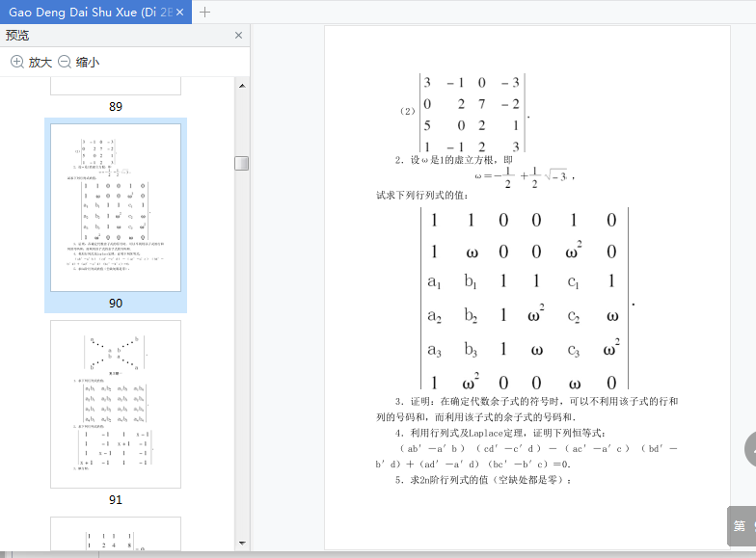This screenshot has height=558, width=756.
Task: Click the 缩小 zoom out magnifier icon
Action: click(64, 62)
